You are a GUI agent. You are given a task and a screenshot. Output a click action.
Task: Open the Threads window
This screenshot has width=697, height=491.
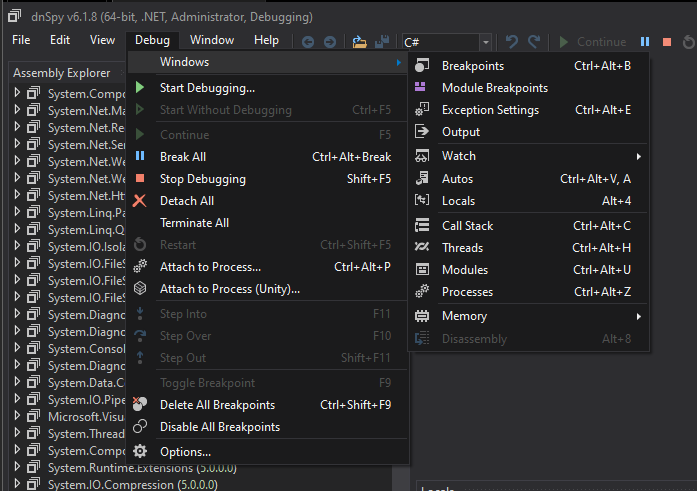[x=529, y=247]
